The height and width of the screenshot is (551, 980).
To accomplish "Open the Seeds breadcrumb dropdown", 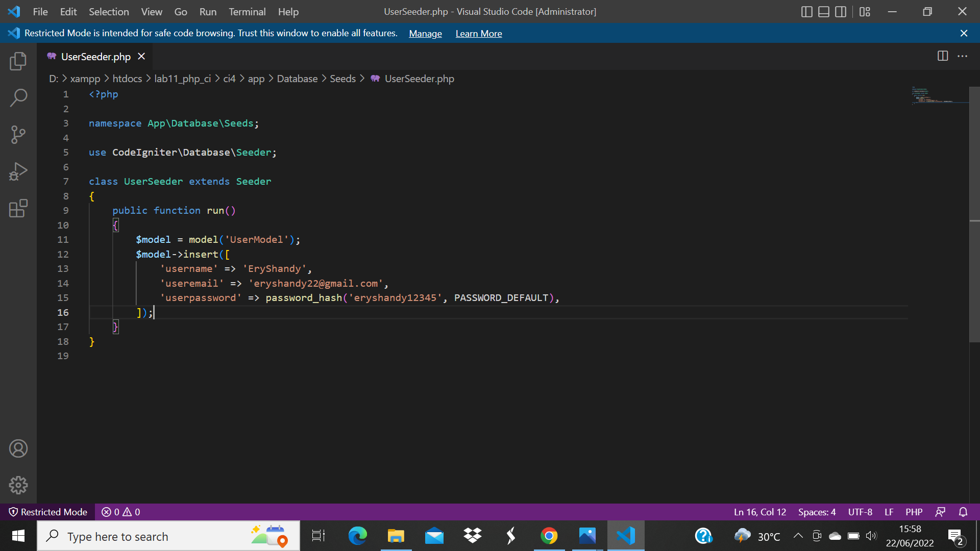I will point(342,79).
